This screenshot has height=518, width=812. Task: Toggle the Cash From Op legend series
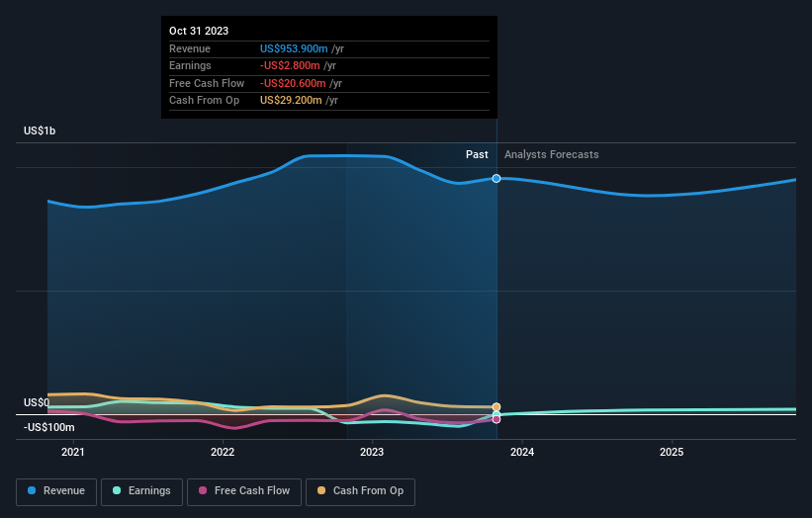[360, 491]
